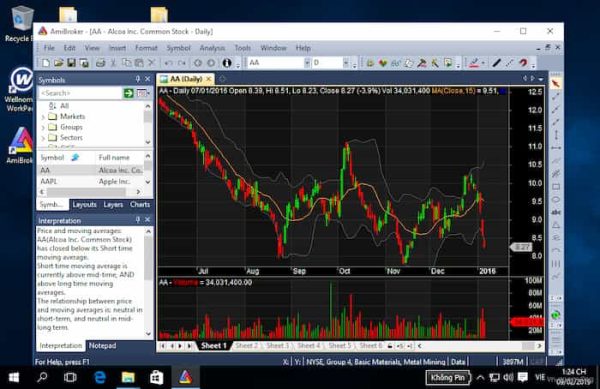600x389 pixels.
Task: Switch to Sheet 2 tab
Action: tap(247, 345)
